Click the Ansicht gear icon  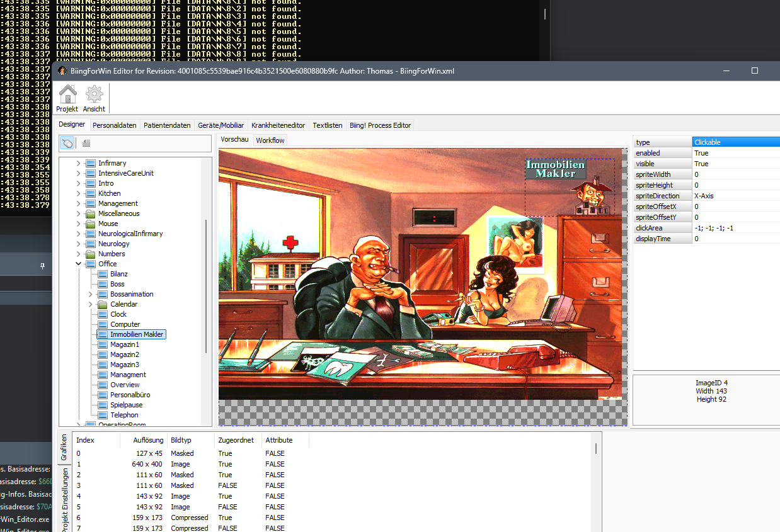coord(94,94)
